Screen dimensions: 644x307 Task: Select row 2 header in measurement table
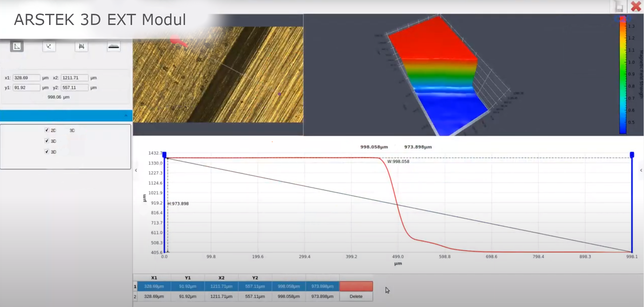[x=135, y=297]
